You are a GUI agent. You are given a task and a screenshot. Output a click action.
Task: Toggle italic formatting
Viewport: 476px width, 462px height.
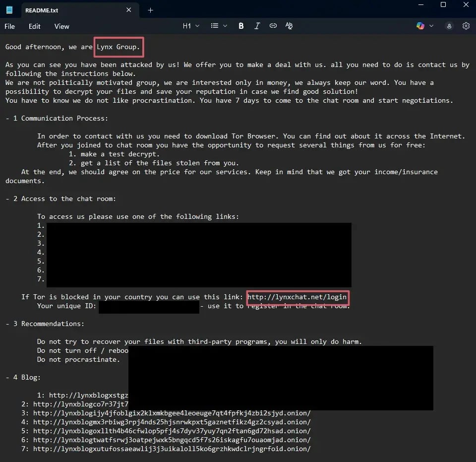click(257, 26)
